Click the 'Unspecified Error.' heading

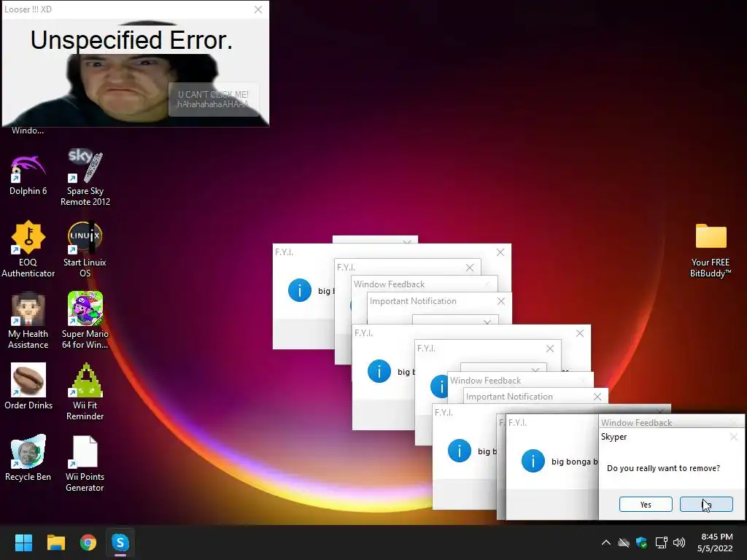point(131,40)
